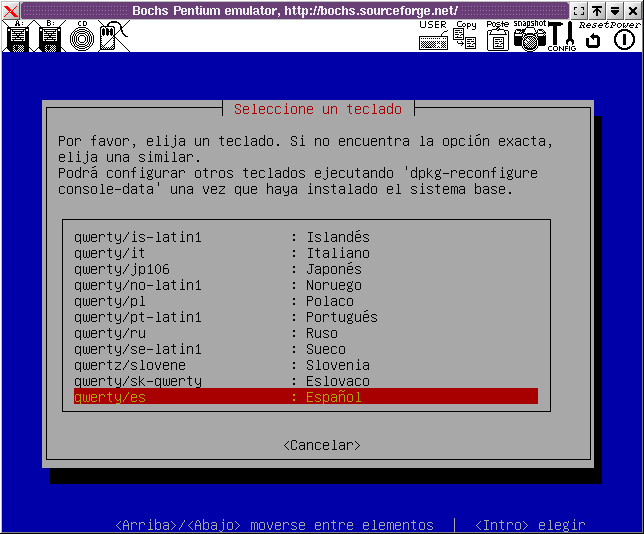Click the Copy toolbar icon
Screen dimensions: 644x534
465,37
